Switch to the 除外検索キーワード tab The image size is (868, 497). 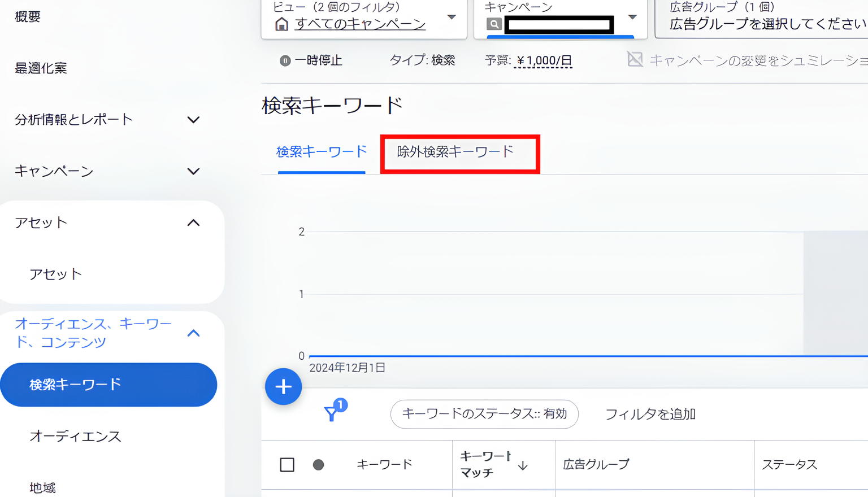(x=459, y=152)
